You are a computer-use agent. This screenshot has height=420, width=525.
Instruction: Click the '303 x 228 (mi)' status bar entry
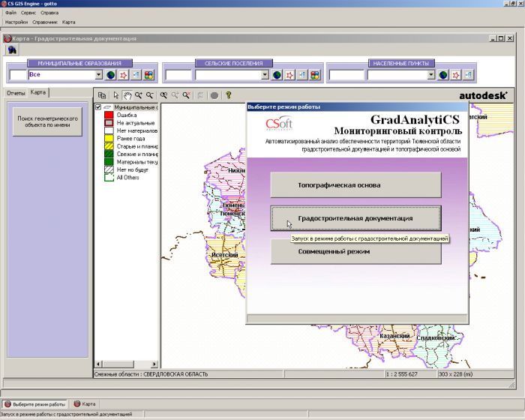click(455, 374)
